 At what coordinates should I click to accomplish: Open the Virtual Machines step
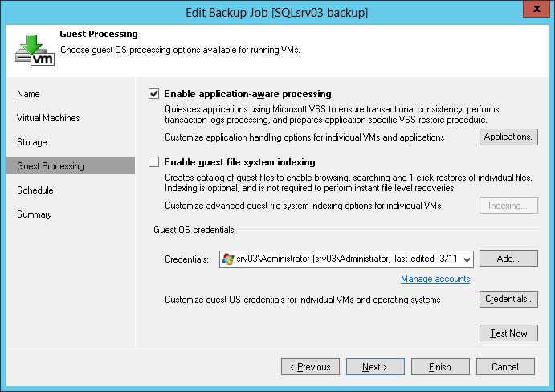pos(48,118)
